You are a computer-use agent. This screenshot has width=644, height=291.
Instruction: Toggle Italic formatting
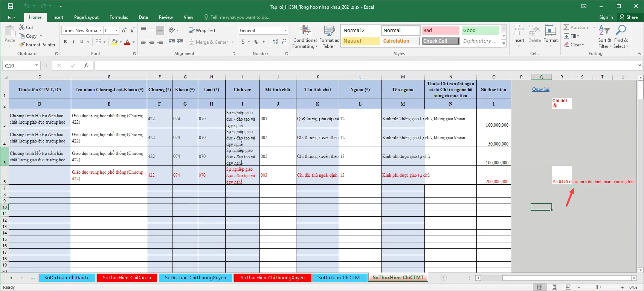tap(73, 42)
